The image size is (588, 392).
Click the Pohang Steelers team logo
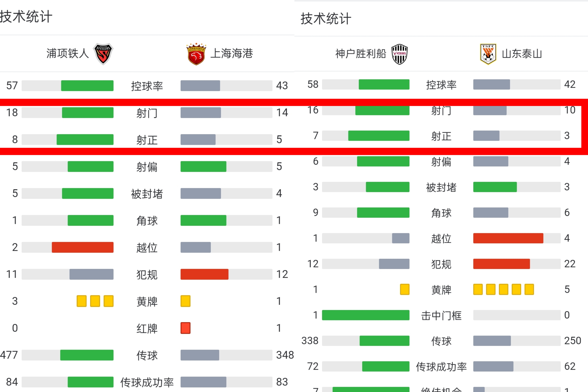coord(103,54)
